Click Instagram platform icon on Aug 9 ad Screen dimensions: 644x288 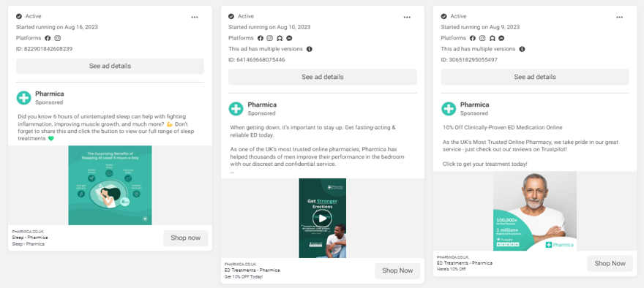tap(482, 38)
